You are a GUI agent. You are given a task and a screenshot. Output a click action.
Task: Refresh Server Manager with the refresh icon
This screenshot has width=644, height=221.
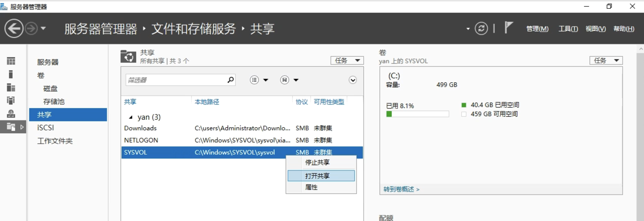[x=481, y=28]
